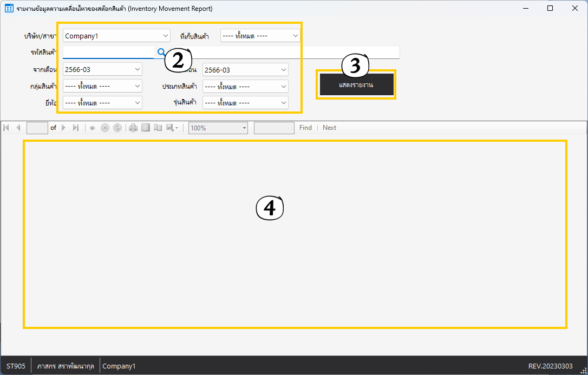Go to previous report page
This screenshot has width=588, height=375.
click(x=18, y=128)
